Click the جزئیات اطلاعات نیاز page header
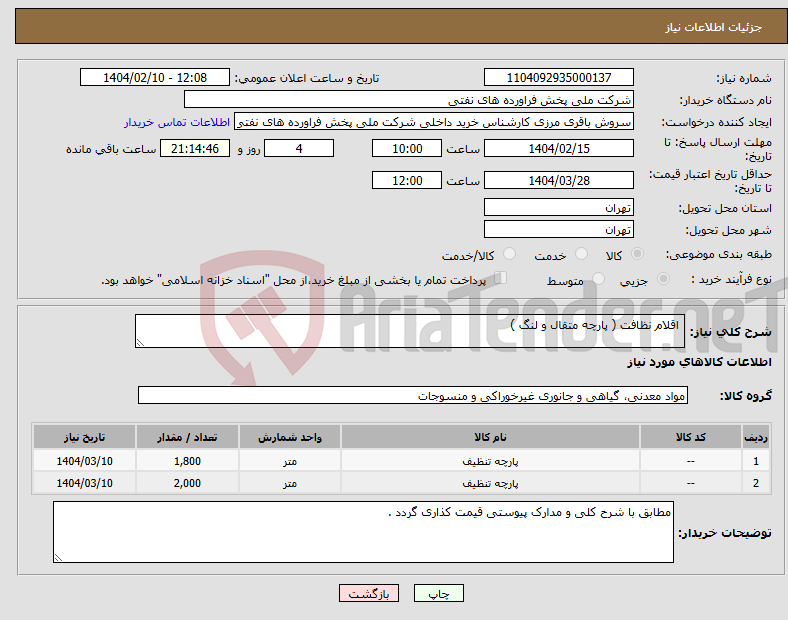Viewport: 788px width, 620px height. pyautogui.click(x=714, y=27)
